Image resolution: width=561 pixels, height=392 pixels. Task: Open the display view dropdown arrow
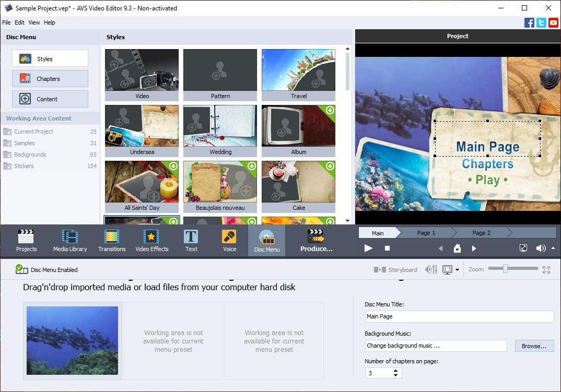coord(458,270)
